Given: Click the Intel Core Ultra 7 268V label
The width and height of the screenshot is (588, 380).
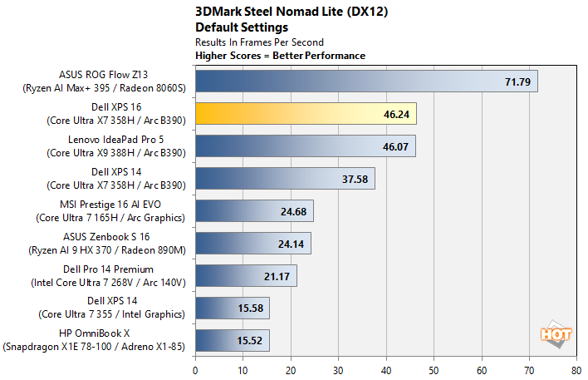Looking at the screenshot, I should 108,283.
